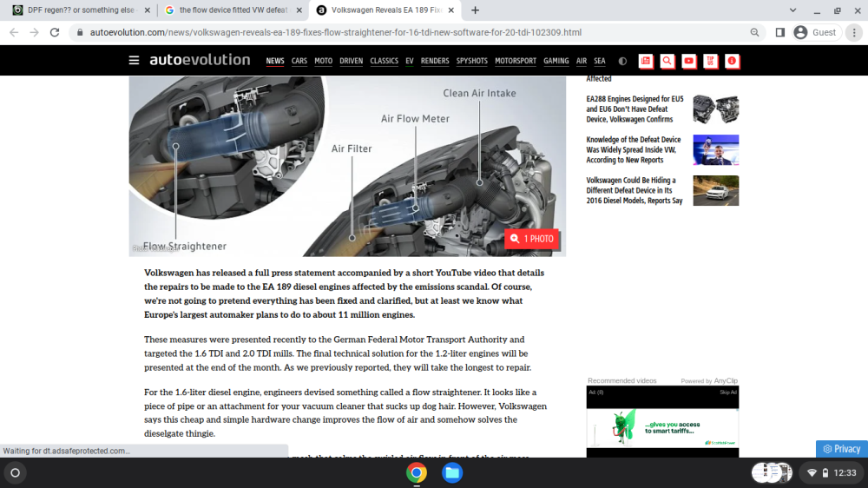Viewport: 868px width, 488px height.
Task: Close the Google search tab
Action: [299, 10]
